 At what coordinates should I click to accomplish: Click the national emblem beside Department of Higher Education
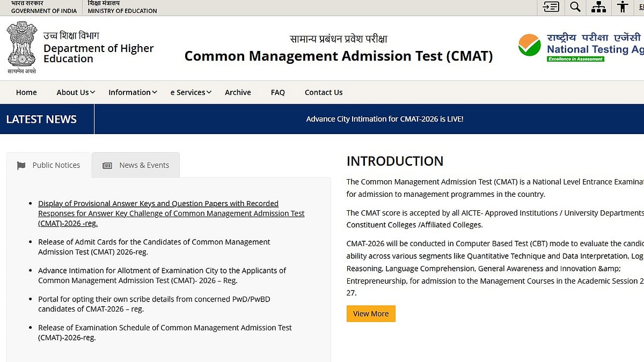click(x=21, y=46)
